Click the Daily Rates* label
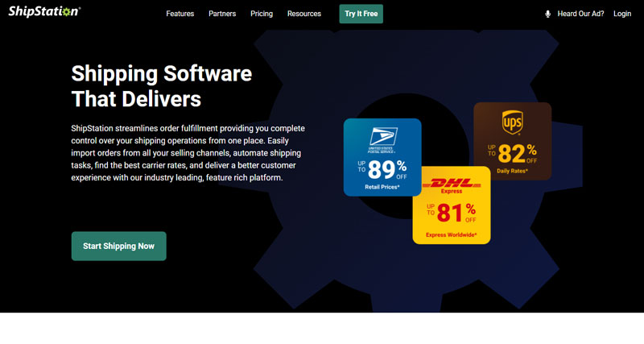Screen dimensions: 644x344 coord(512,171)
